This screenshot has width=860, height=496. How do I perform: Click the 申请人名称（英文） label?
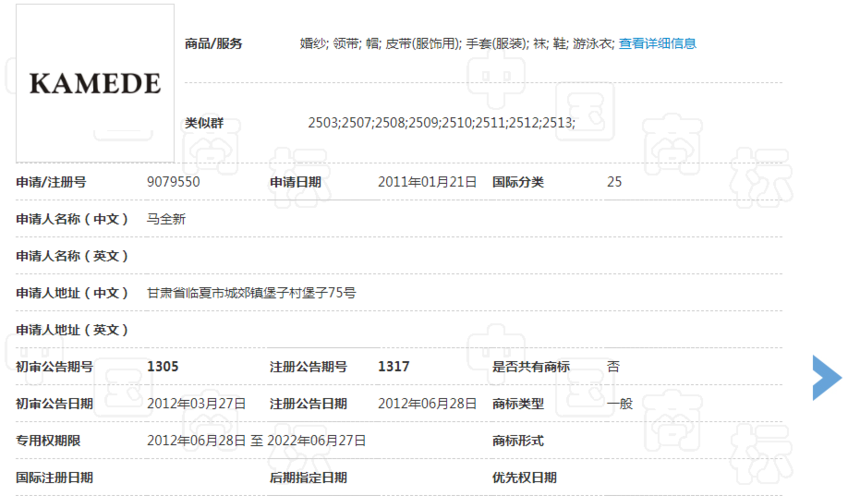pos(72,256)
